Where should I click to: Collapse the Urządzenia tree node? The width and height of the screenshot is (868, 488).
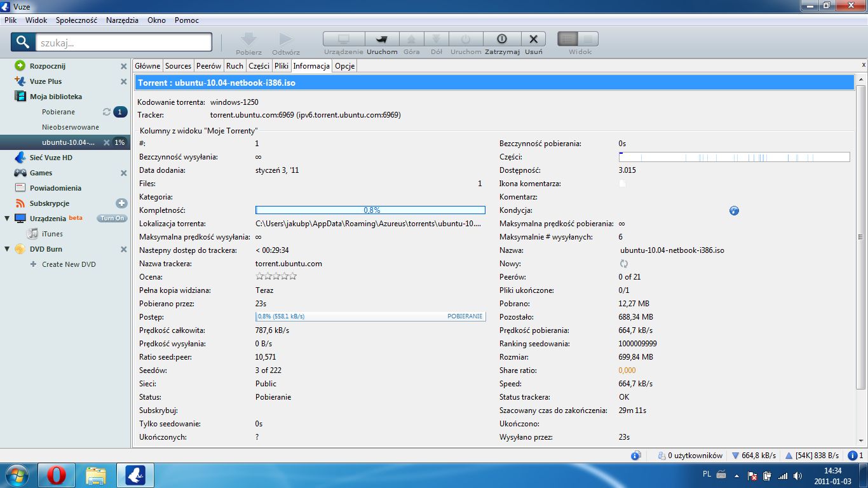pyautogui.click(x=7, y=219)
